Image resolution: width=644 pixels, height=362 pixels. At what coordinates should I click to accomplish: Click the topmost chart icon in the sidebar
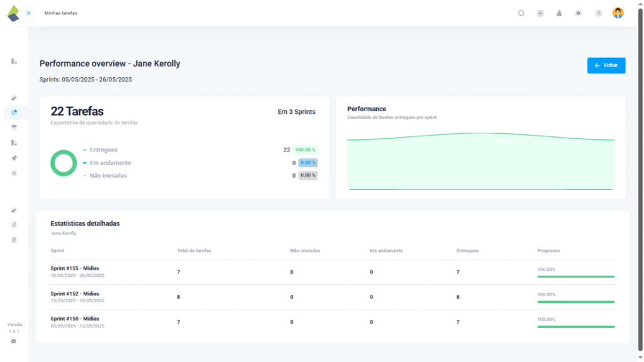click(14, 61)
